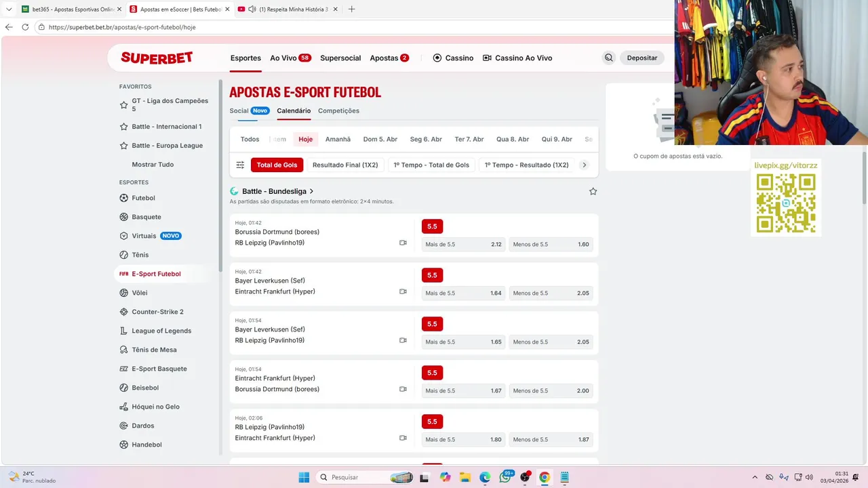Click the browser address bar
This screenshot has height=488, width=868.
[353, 27]
